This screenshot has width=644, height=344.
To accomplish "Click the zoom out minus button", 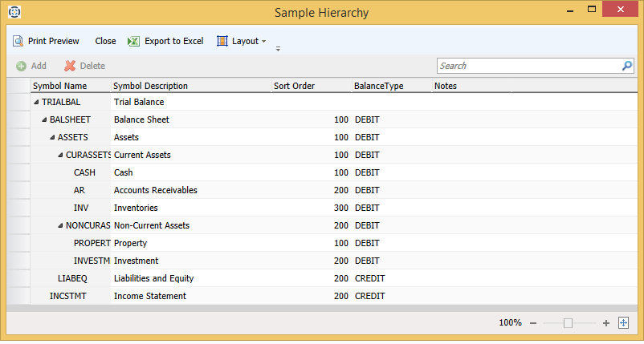I will coord(532,323).
